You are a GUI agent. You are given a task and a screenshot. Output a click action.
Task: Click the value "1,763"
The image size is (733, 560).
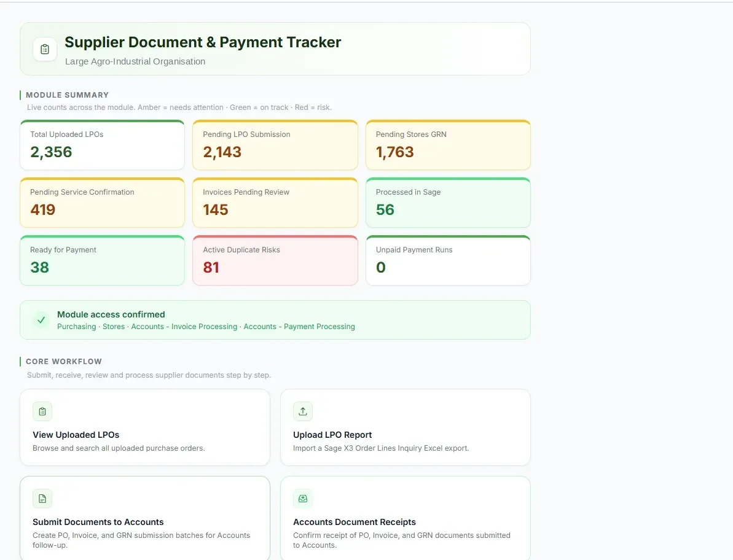pyautogui.click(x=395, y=152)
